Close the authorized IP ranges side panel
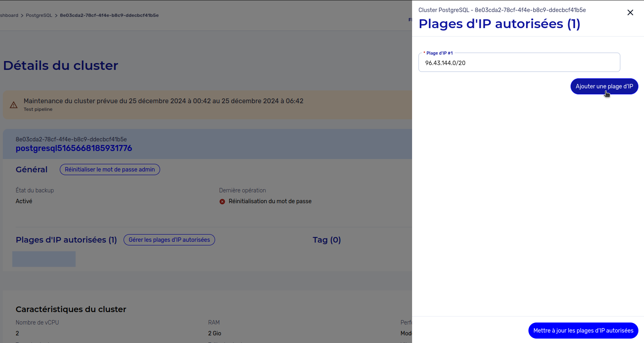 point(630,12)
